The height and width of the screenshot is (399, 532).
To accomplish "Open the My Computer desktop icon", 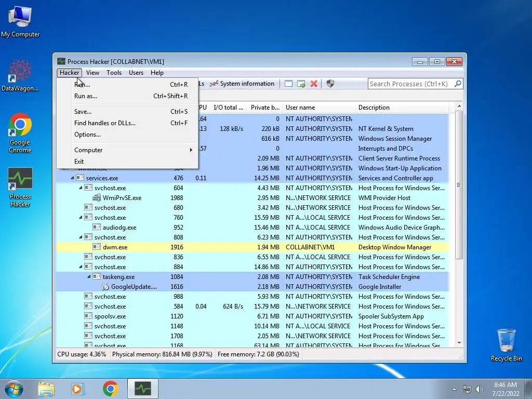I will 20,21.
